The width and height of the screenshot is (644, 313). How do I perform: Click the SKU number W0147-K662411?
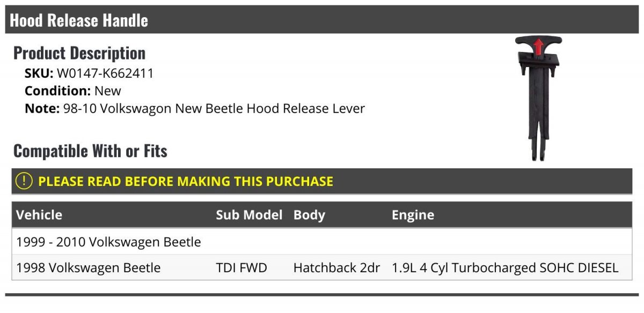(x=105, y=73)
